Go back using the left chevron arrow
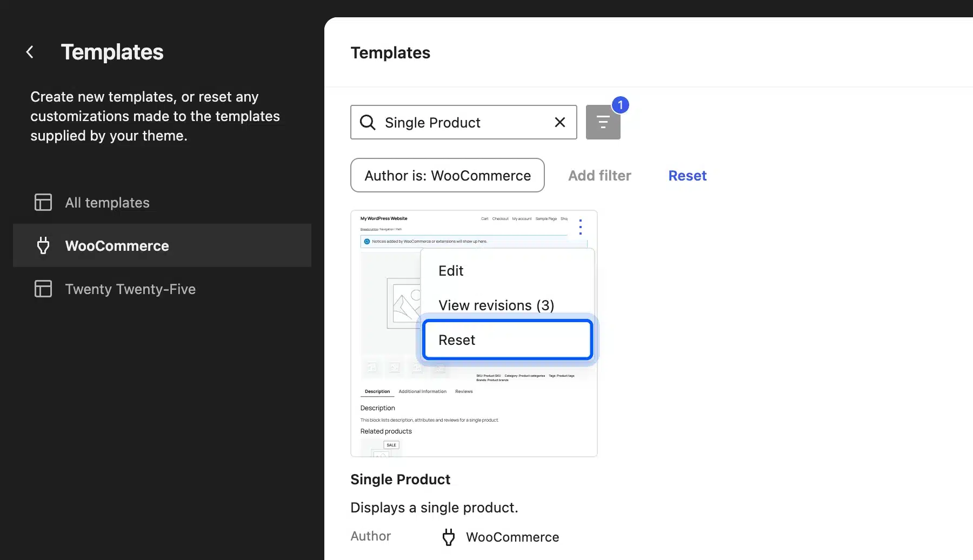 click(30, 52)
